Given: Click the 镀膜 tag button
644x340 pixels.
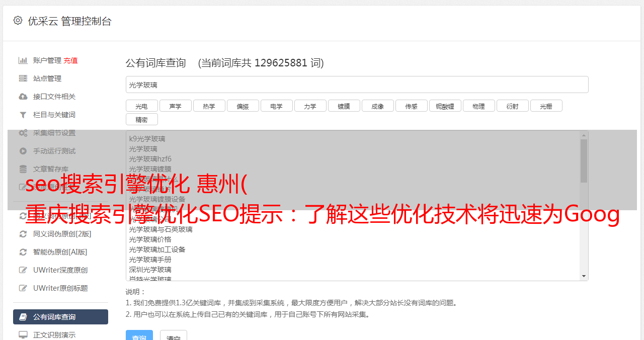Looking at the screenshot, I should pos(344,106).
